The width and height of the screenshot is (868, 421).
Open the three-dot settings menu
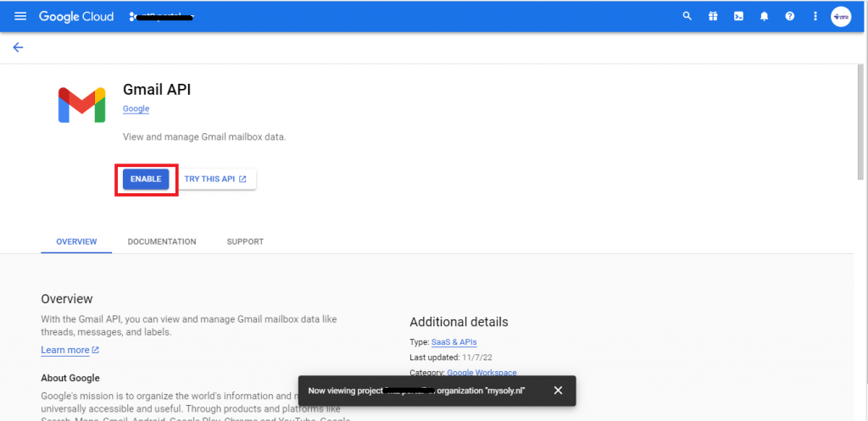pos(815,17)
